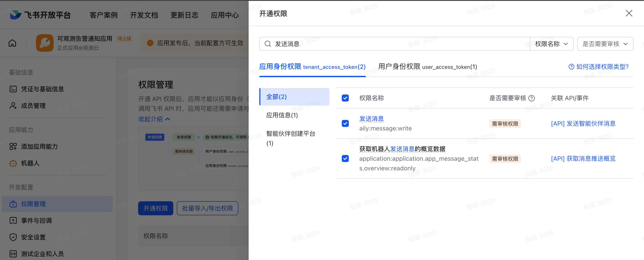Click the Feishu Open Platform logo
This screenshot has width=644, height=260.
click(x=16, y=15)
